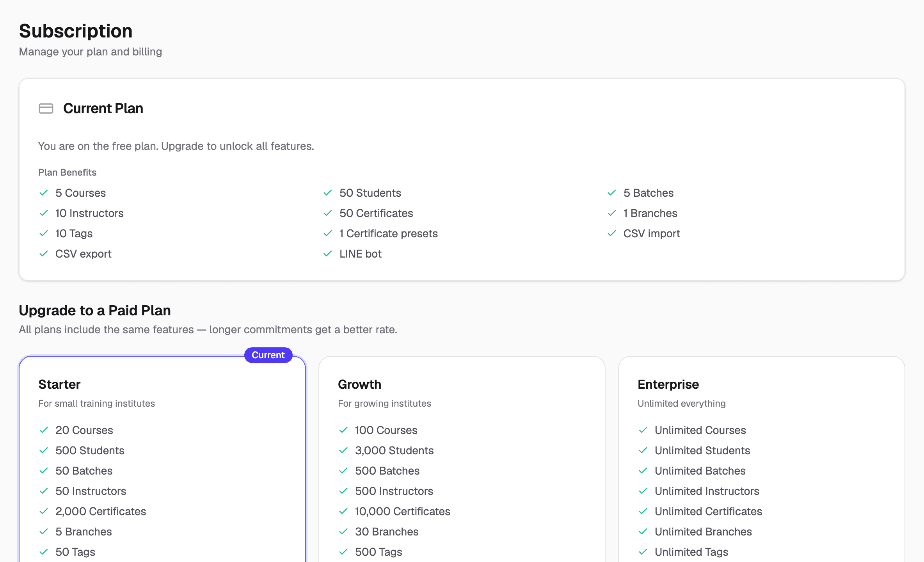Click the 'All plans include the same features' note
This screenshot has height=562, width=924.
(x=208, y=330)
